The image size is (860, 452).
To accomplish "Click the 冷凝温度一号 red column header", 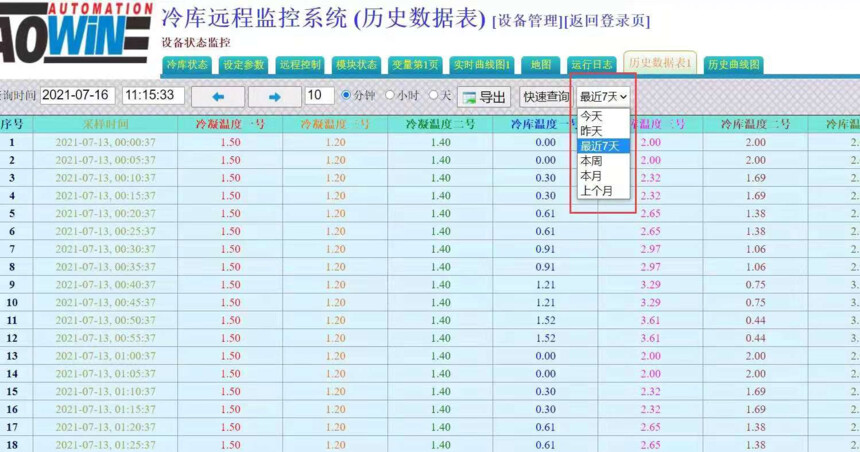I will click(x=230, y=125).
